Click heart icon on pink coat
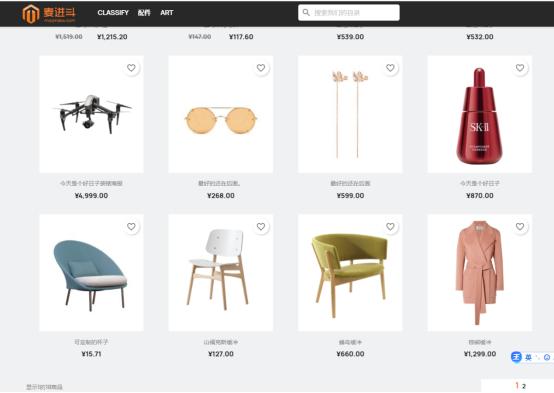554x393 pixels. point(520,226)
